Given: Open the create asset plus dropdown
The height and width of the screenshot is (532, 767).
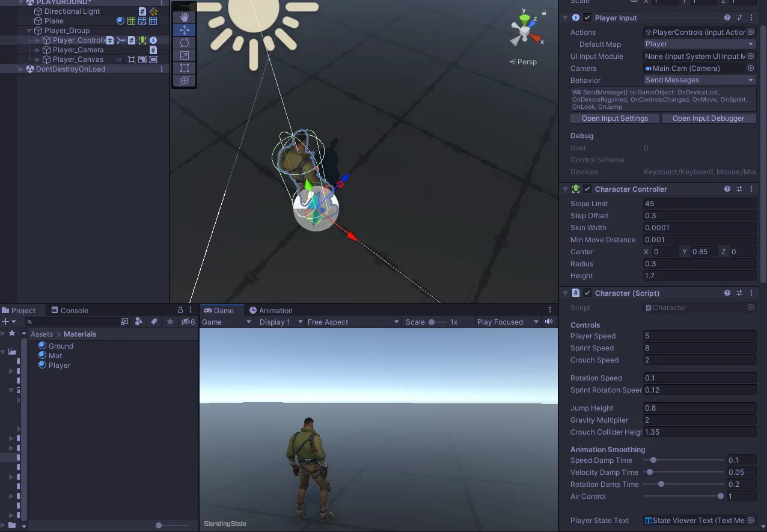Looking at the screenshot, I should coord(9,322).
